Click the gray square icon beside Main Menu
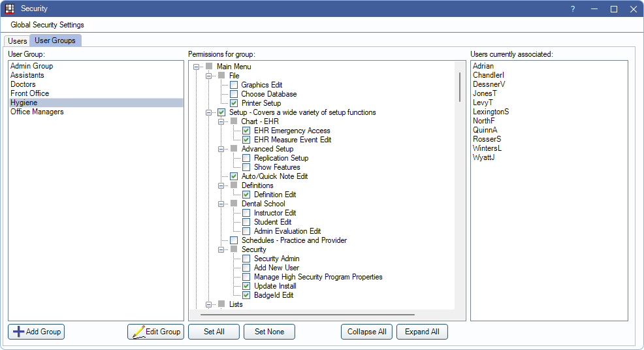 pos(209,67)
